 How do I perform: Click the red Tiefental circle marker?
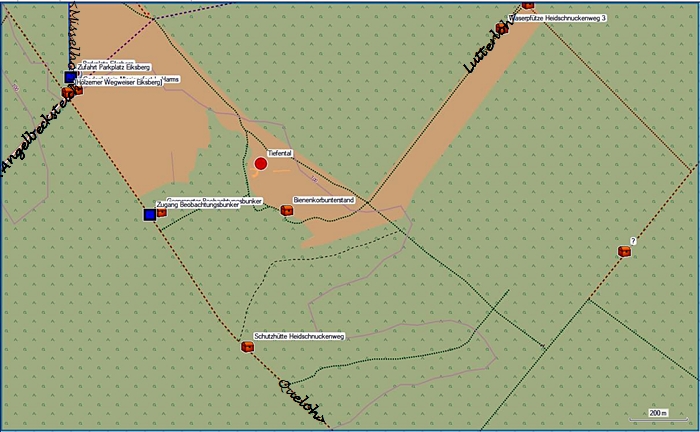point(261,163)
